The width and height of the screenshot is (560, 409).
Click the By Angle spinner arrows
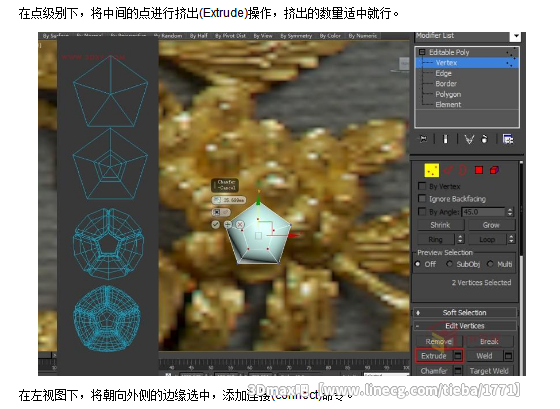click(x=510, y=212)
